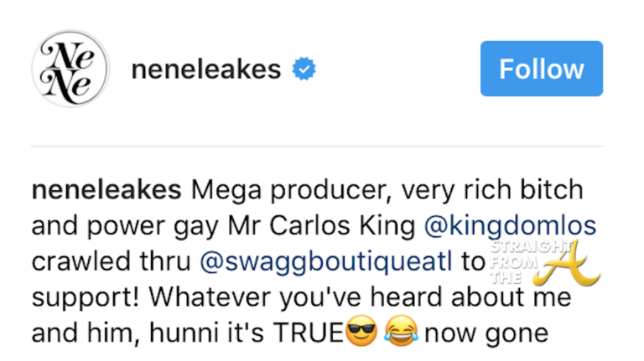Open neneleakes username in the header
The width and height of the screenshot is (644, 361).
[x=205, y=70]
